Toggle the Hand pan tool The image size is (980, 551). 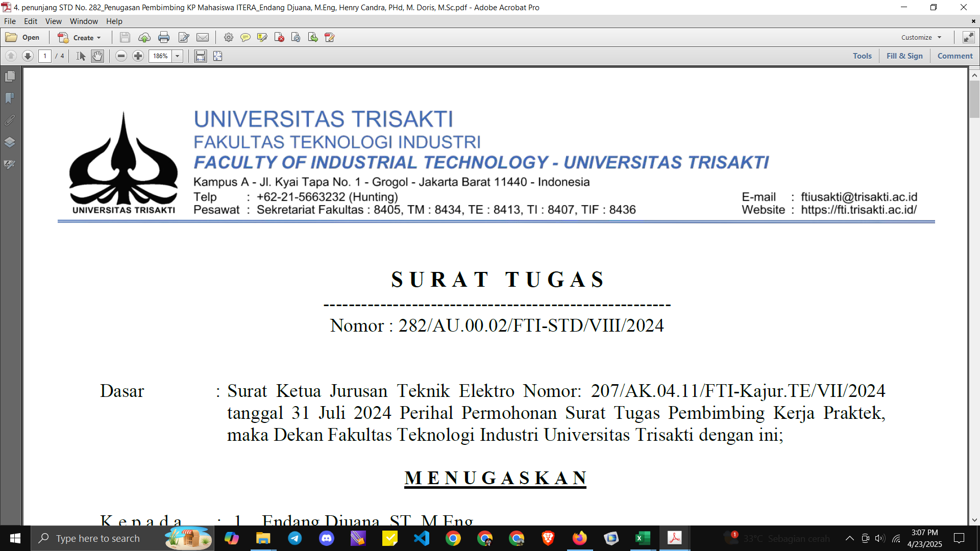click(x=97, y=56)
